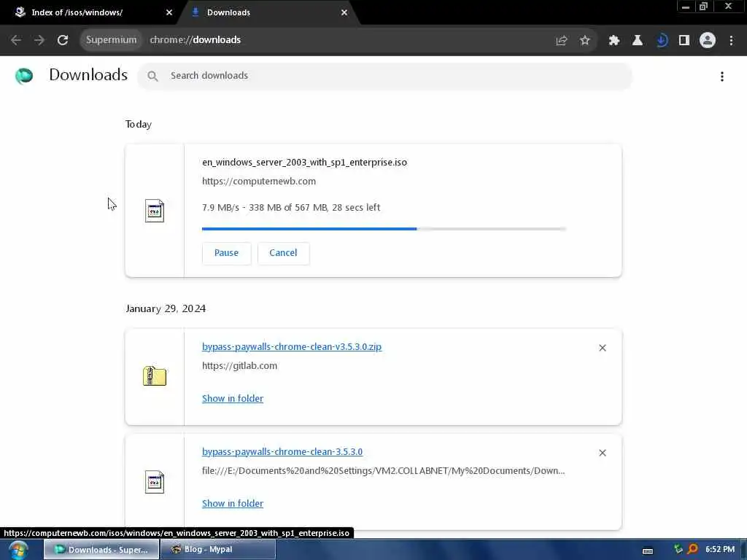Image resolution: width=747 pixels, height=560 pixels.
Task: Click the https://computernewb.com source URL
Action: pos(259,182)
